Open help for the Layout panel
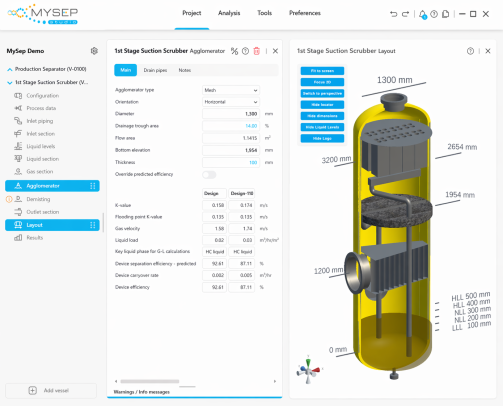This screenshot has height=406, width=503. 470,51
